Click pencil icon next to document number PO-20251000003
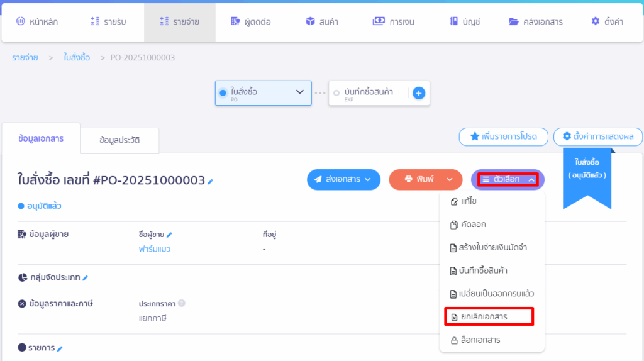 pos(211,182)
